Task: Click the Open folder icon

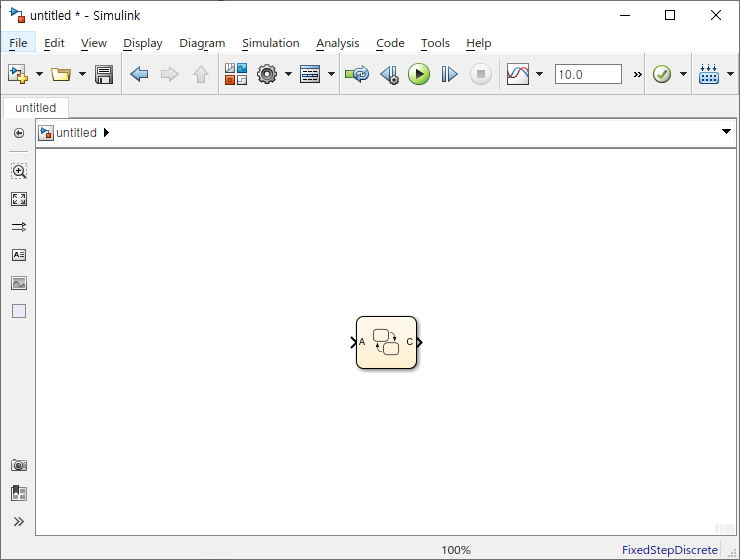Action: point(61,74)
